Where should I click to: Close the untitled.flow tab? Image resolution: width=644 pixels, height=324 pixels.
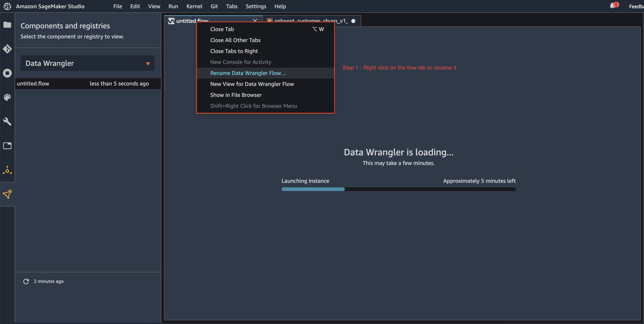(255, 21)
